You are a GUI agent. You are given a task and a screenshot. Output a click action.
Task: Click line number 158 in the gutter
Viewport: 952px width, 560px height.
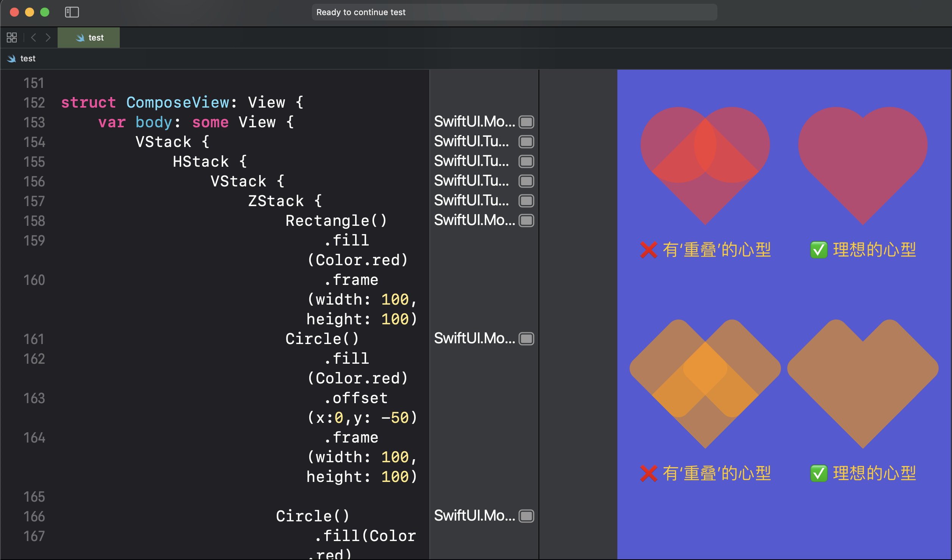pyautogui.click(x=34, y=221)
